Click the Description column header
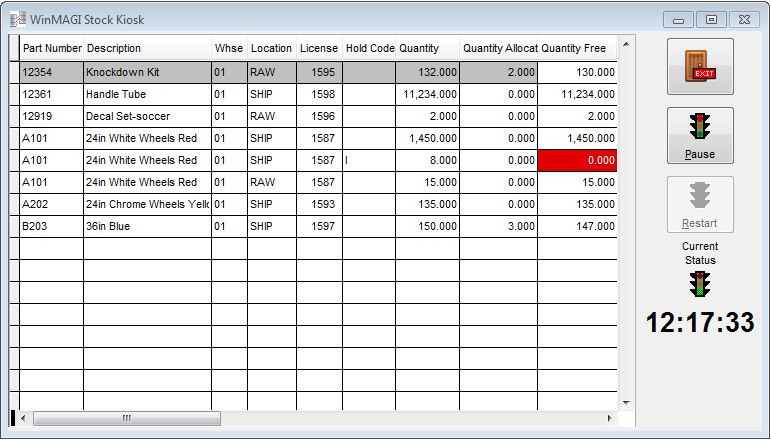 148,48
